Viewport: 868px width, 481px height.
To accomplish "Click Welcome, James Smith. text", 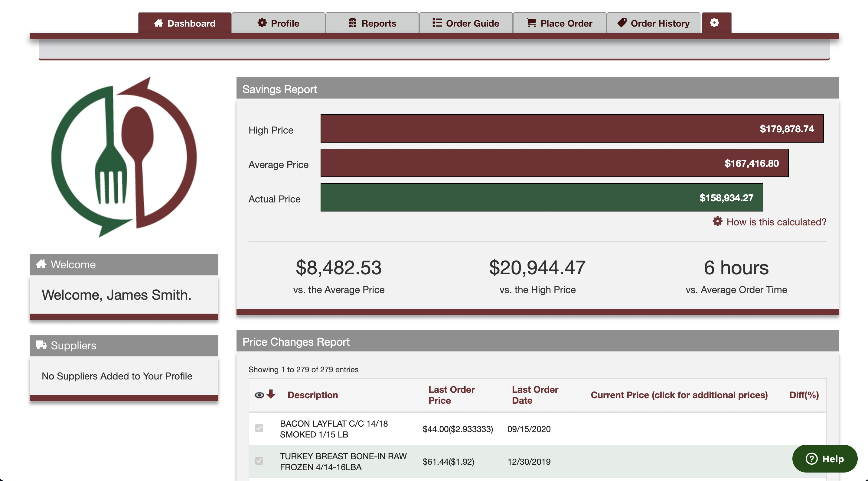I will pos(116,295).
